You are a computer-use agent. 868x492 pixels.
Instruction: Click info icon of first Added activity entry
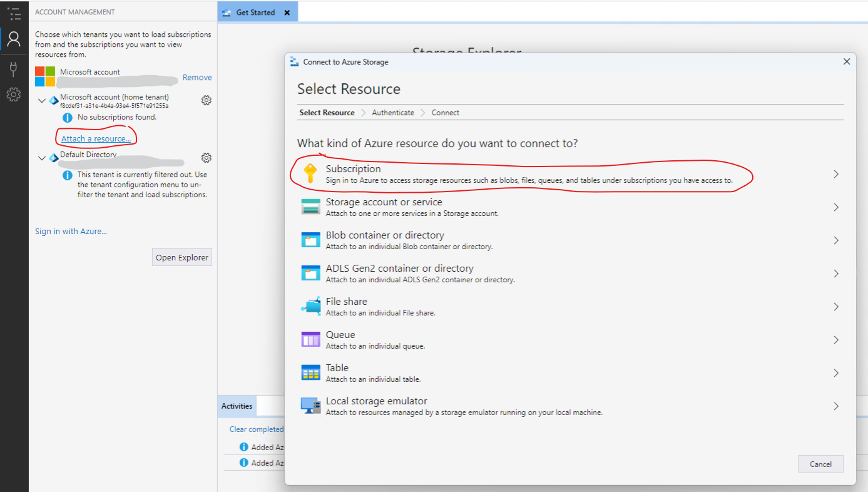coord(244,447)
